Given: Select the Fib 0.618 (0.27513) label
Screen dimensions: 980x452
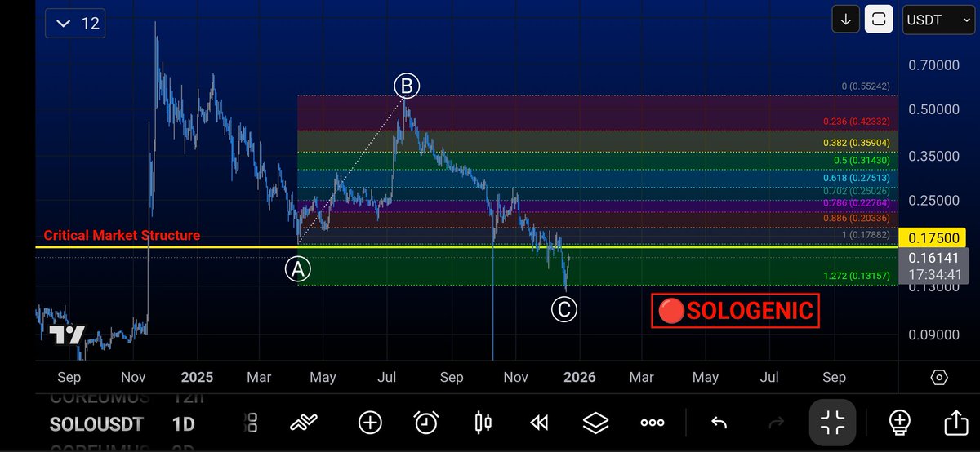Looking at the screenshot, I should 857,178.
